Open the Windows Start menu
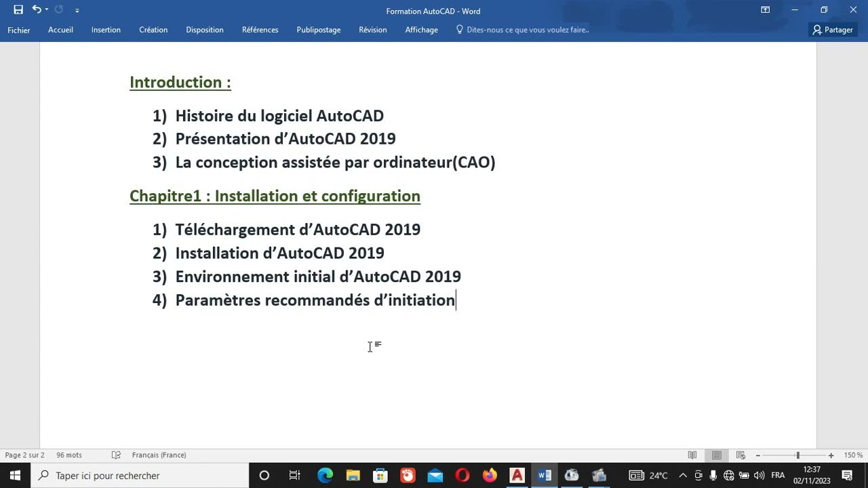This screenshot has height=488, width=868. [15, 476]
